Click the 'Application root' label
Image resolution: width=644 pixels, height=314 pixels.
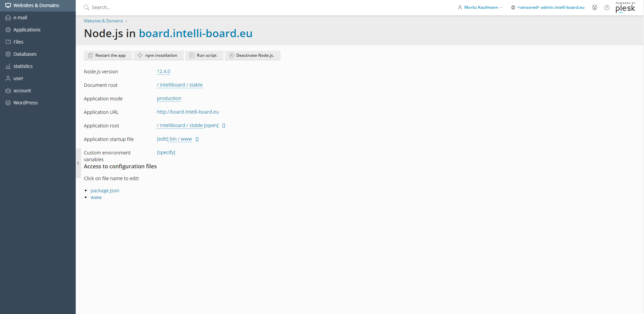(101, 126)
